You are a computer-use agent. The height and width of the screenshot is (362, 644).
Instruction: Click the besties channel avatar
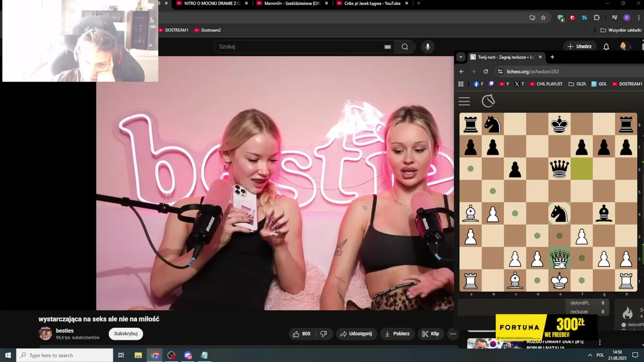[45, 334]
